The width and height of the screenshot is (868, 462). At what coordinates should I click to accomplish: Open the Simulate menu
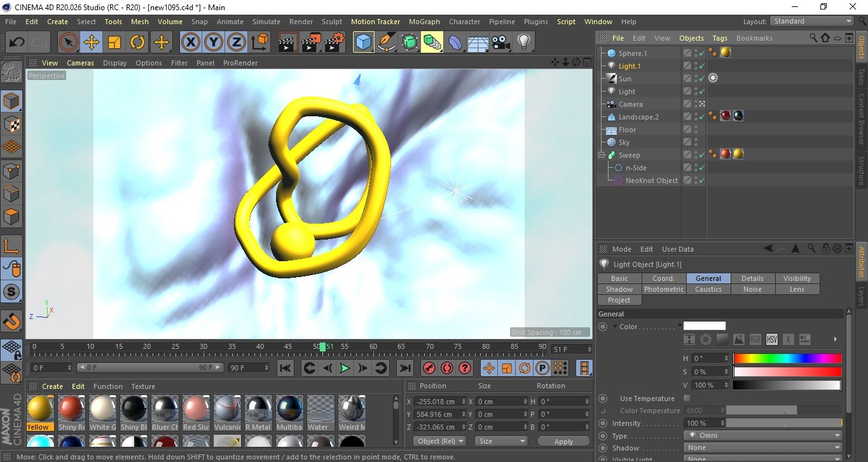(x=266, y=22)
